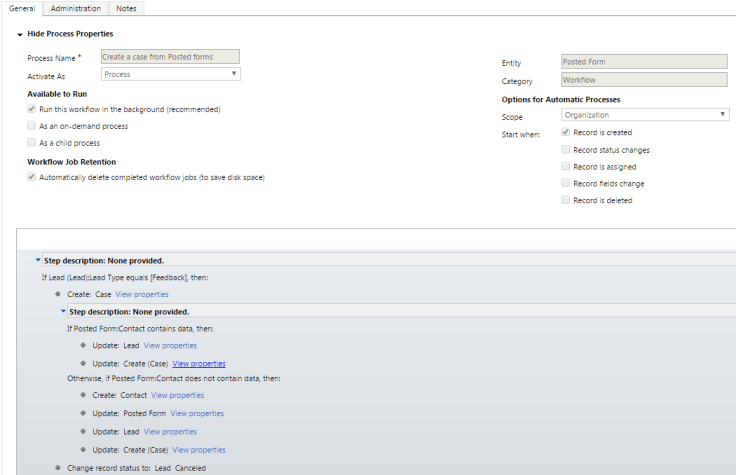
Task: Check the Record is assigned option
Action: pyautogui.click(x=566, y=167)
